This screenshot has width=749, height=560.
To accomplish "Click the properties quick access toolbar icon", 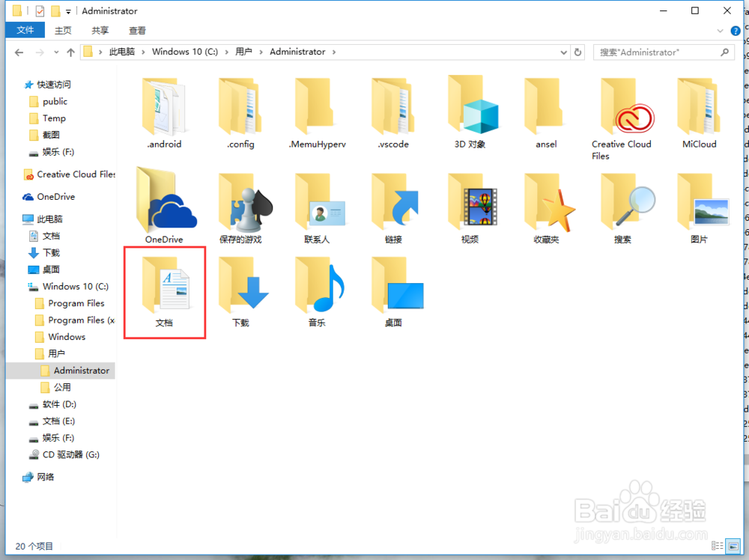I will pyautogui.click(x=40, y=10).
